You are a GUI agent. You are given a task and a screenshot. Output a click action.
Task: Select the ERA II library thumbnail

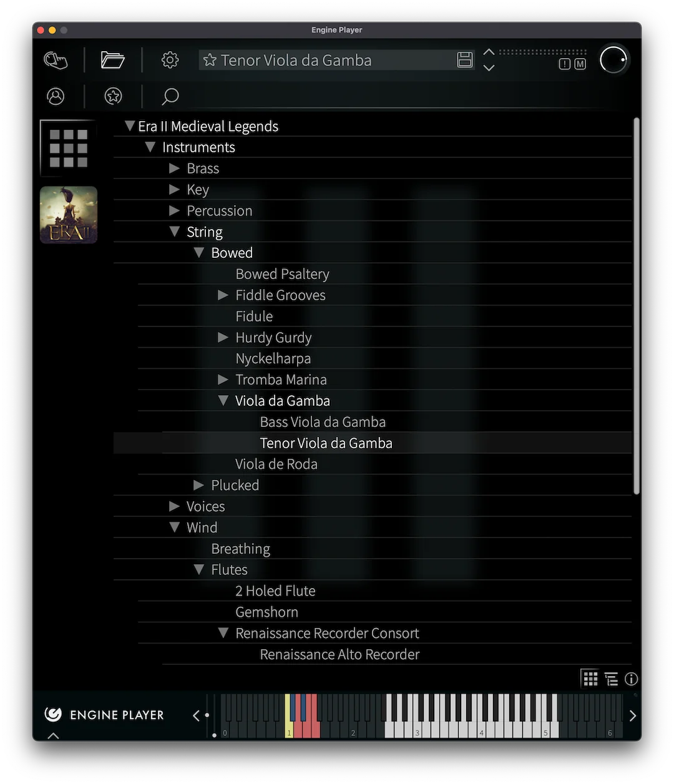pyautogui.click(x=69, y=215)
